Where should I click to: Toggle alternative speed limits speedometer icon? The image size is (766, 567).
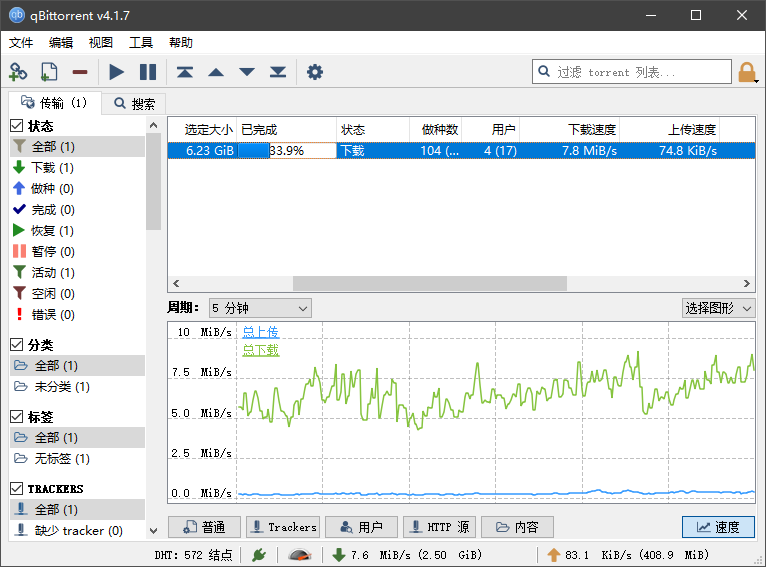[300, 555]
